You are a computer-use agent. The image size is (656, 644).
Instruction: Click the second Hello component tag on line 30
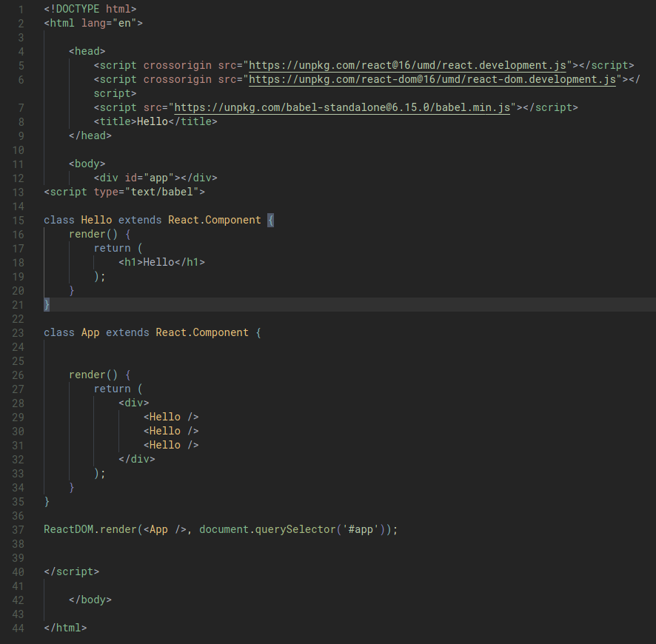coord(171,431)
